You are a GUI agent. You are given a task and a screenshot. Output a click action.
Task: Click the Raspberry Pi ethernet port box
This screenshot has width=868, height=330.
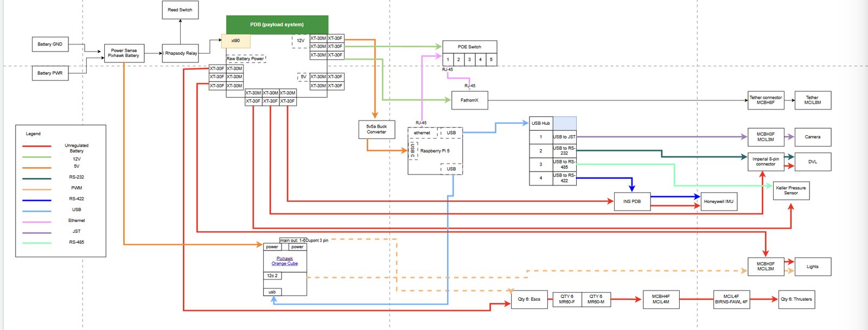coord(422,133)
